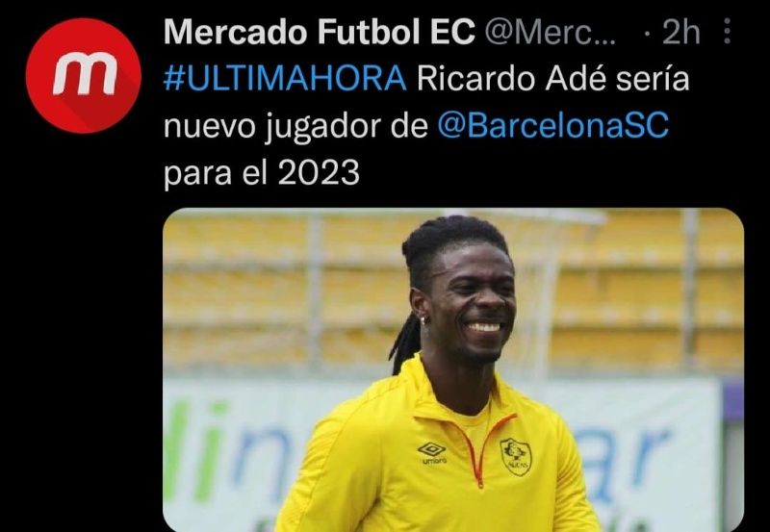This screenshot has height=532, width=770.
Task: Click the white 'm' logo inside the avatar
Action: click(85, 77)
